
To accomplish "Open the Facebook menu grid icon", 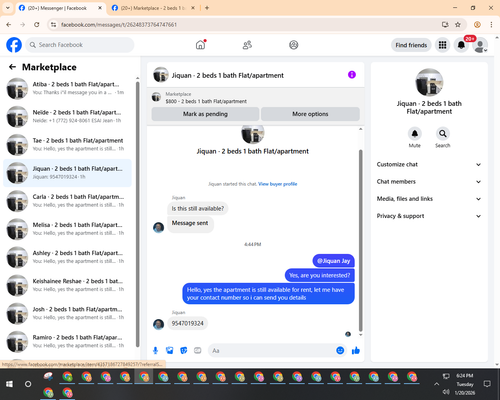I will [442, 45].
